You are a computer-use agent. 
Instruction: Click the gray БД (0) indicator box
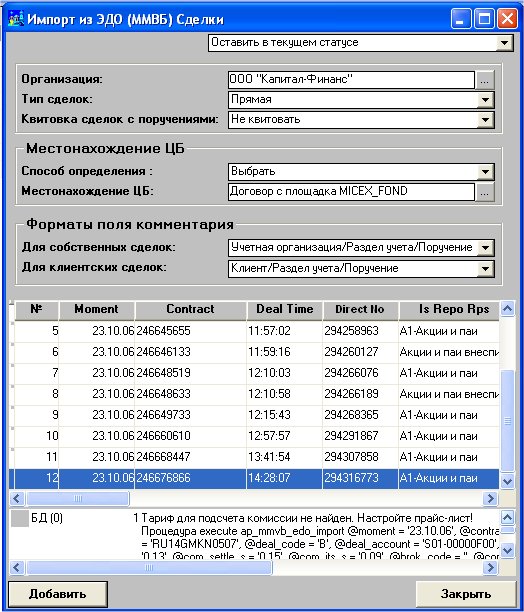[20, 519]
